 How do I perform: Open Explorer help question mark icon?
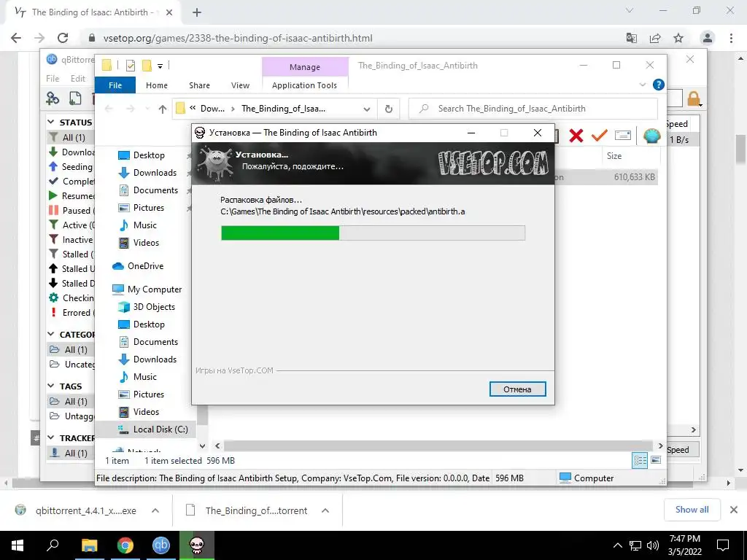(x=659, y=85)
